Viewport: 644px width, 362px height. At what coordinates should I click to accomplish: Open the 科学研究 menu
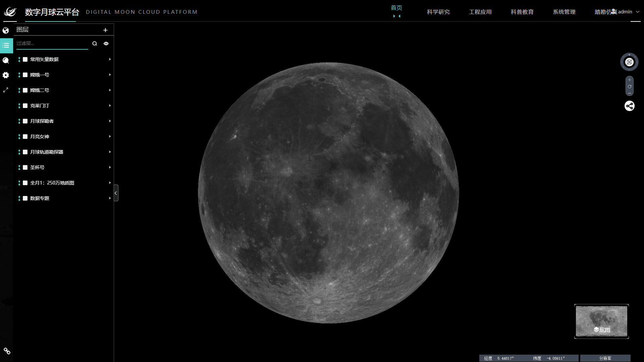[438, 12]
